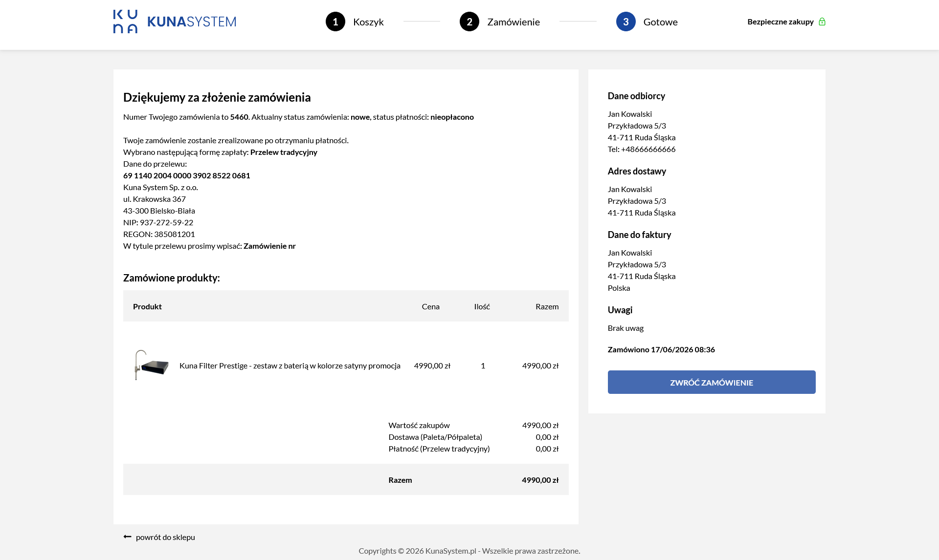Click the Zamówienie nr transfer title text

tap(269, 246)
